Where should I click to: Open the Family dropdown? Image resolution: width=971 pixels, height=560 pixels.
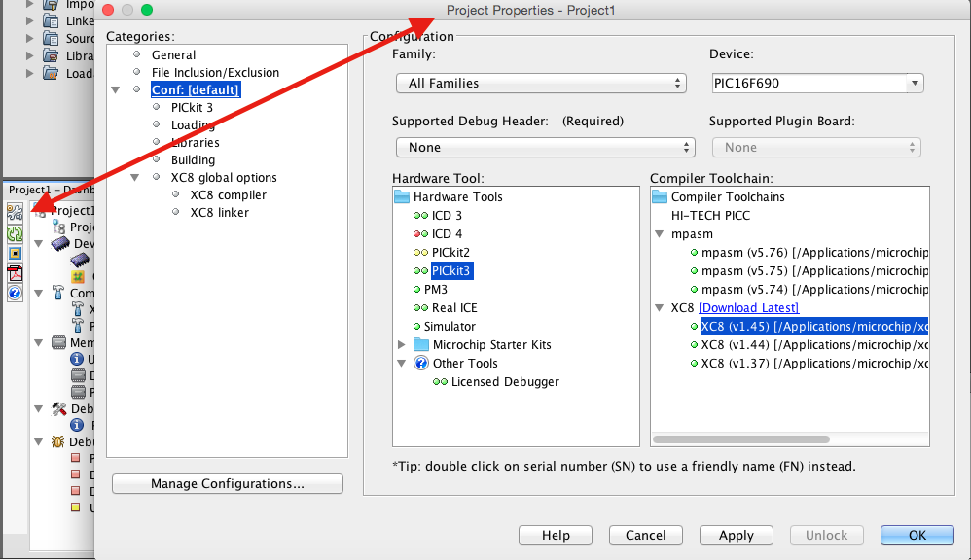coord(541,84)
